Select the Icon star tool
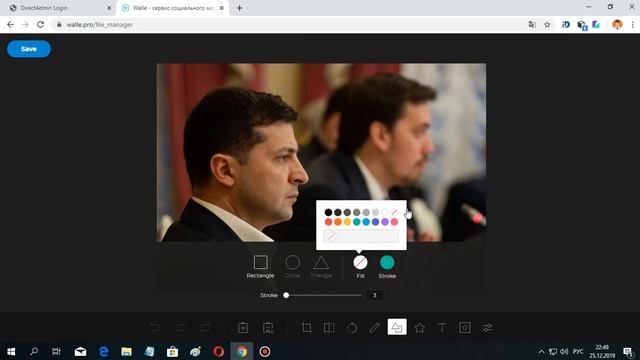 [x=420, y=327]
